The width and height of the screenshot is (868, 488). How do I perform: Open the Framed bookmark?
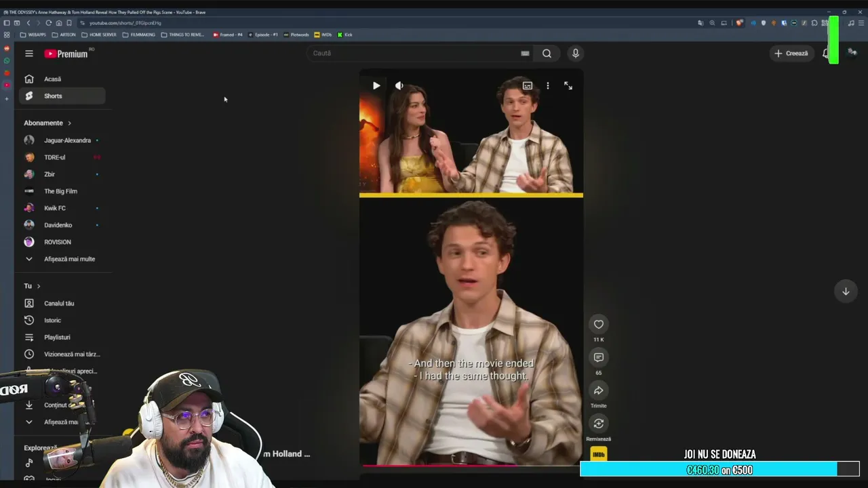pos(228,35)
